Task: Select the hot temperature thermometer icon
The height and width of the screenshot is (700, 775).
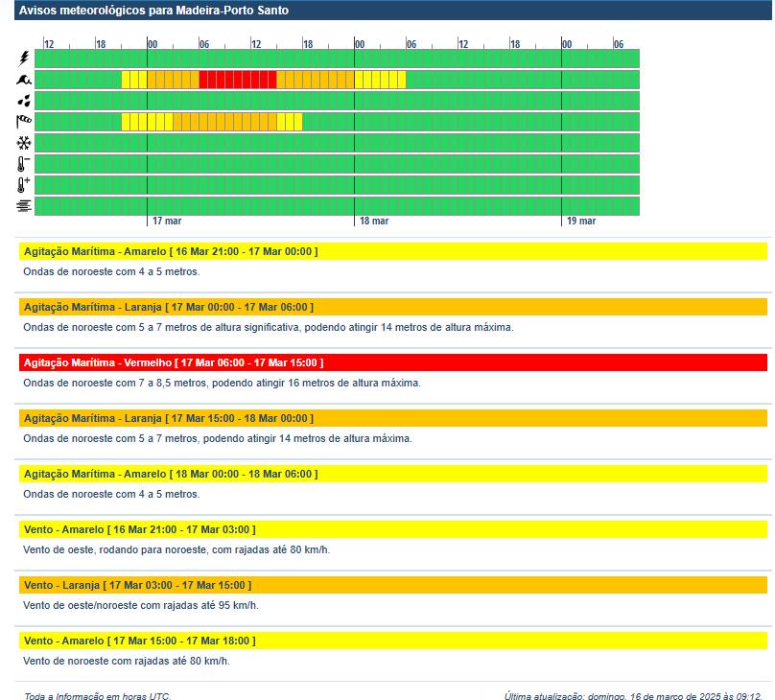Action: click(24, 185)
